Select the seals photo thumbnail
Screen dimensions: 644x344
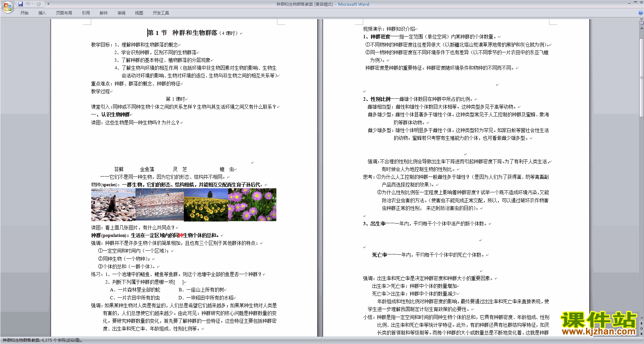pos(113,205)
